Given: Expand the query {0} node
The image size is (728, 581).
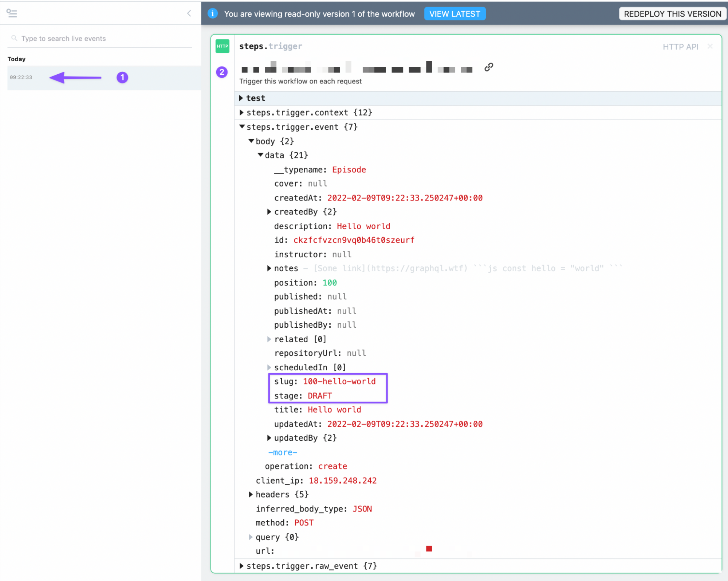Looking at the screenshot, I should coord(251,537).
